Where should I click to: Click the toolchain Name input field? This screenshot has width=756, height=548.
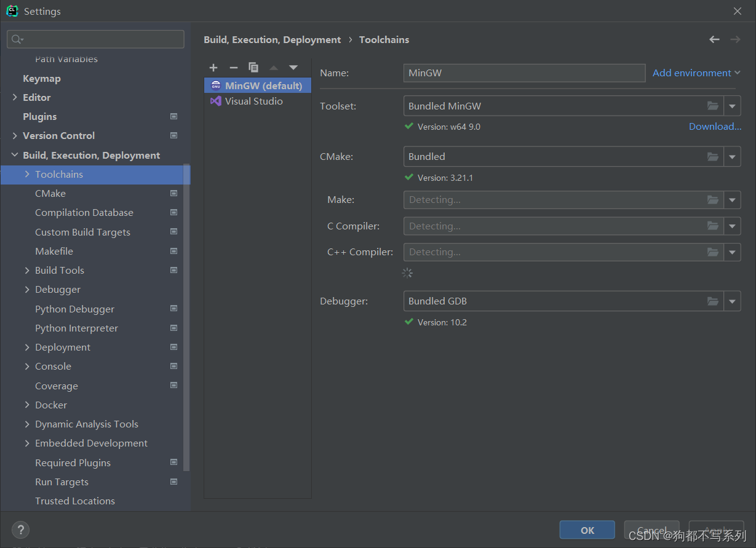point(524,73)
